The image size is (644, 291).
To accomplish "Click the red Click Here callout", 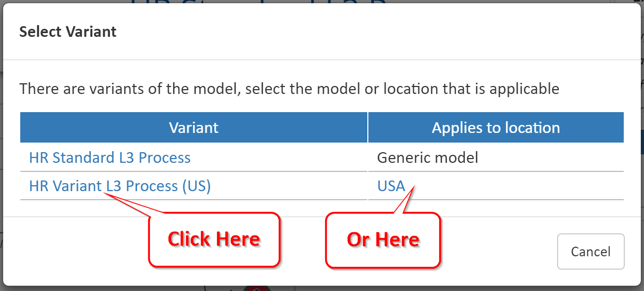I will [214, 239].
